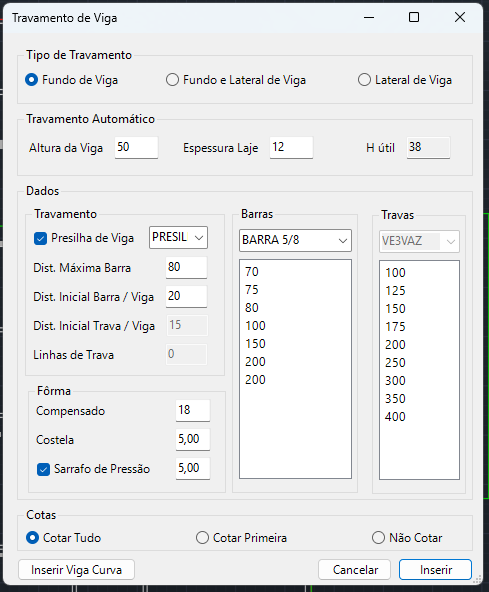489x592 pixels.
Task: Click the Inserir button
Action: [435, 570]
